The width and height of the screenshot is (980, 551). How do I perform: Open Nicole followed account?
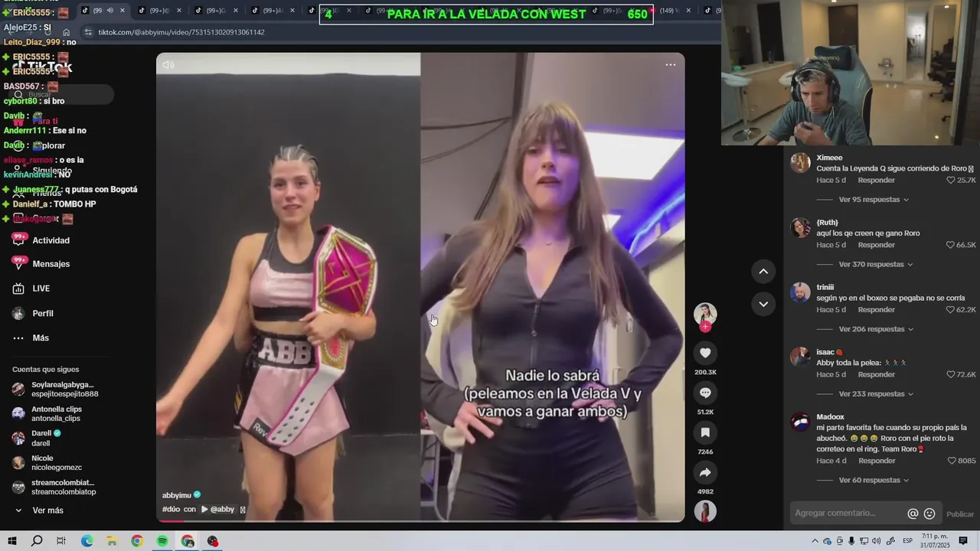pos(47,462)
